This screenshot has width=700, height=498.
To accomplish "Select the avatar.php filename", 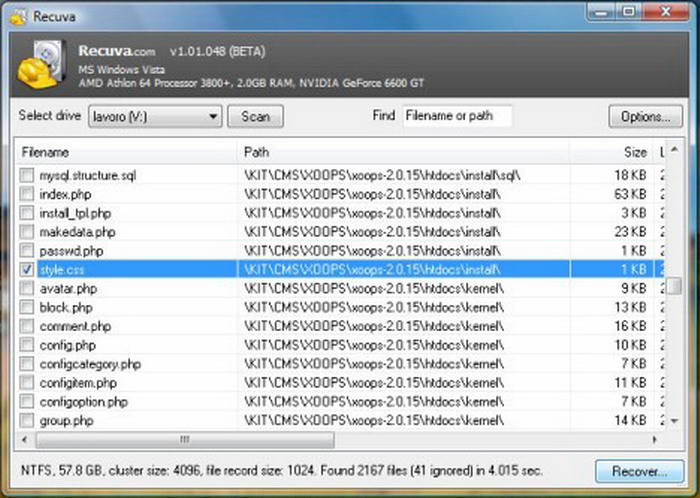I will click(x=68, y=289).
